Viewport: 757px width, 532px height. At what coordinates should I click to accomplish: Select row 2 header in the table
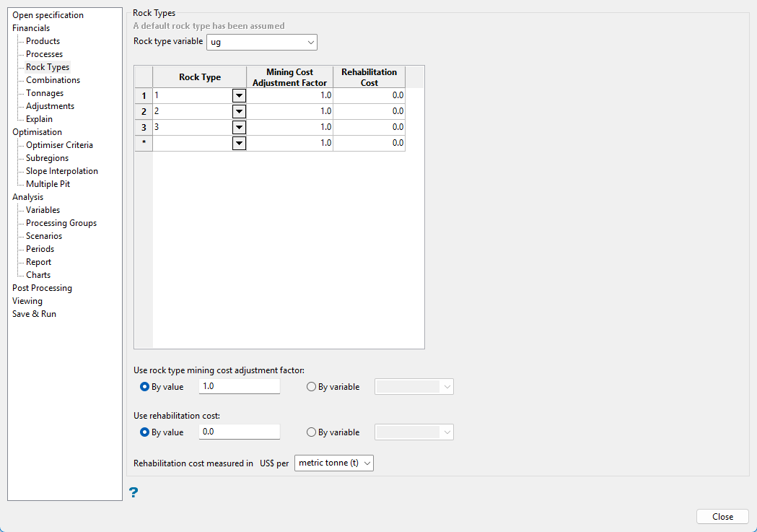click(144, 111)
